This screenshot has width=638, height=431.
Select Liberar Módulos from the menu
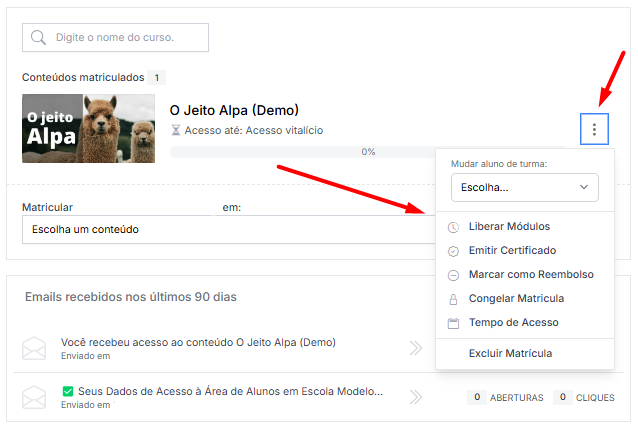click(524, 226)
